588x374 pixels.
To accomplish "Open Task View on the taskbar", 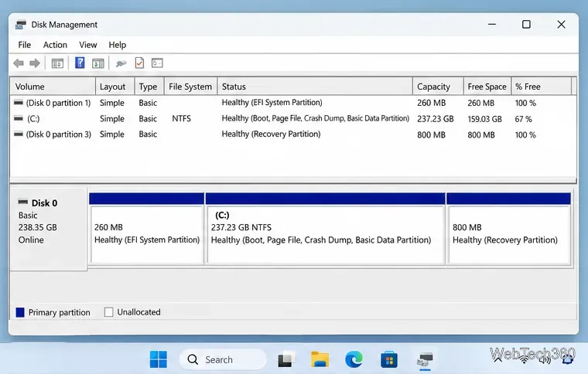I will [286, 359].
